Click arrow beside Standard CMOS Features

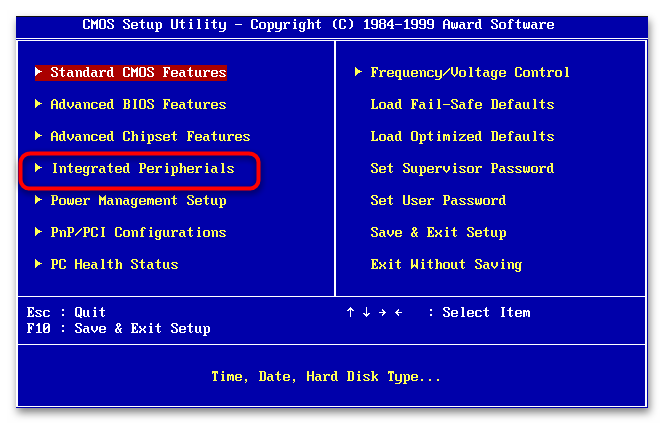38,72
